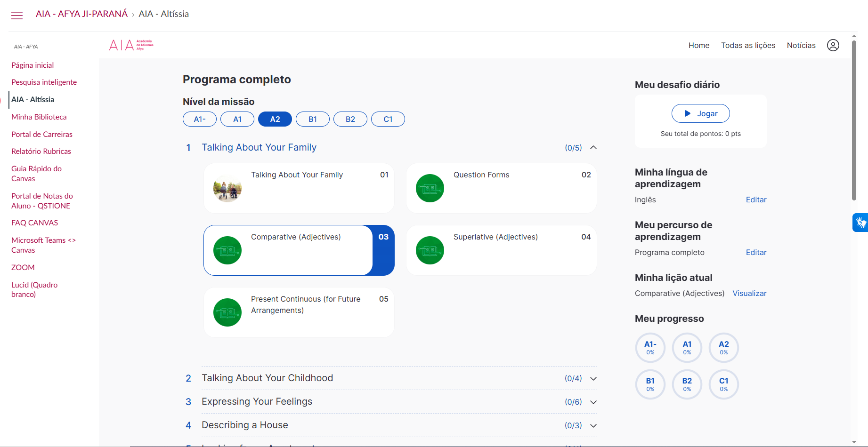
Task: Open the Talking About Your Family photo thumbnail
Action: coord(227,188)
